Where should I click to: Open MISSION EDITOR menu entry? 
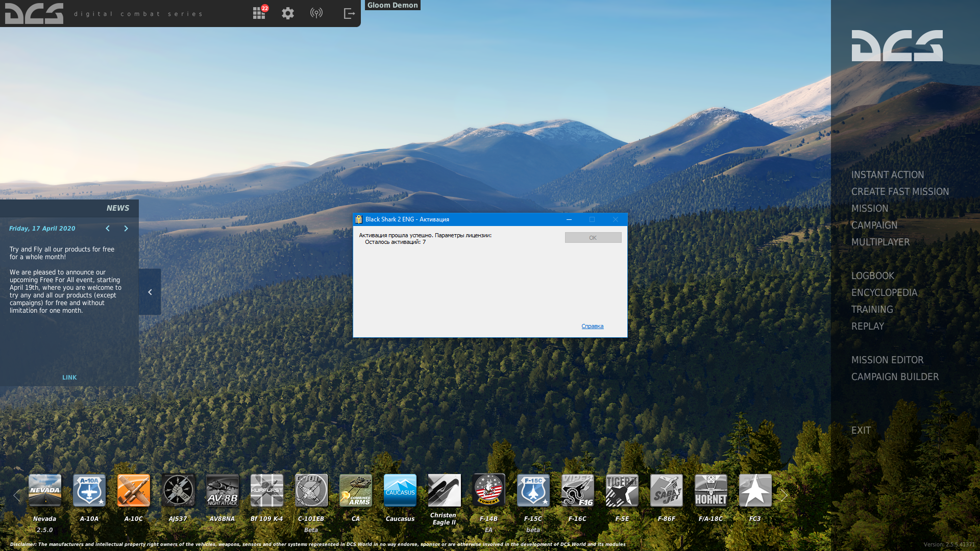click(888, 360)
